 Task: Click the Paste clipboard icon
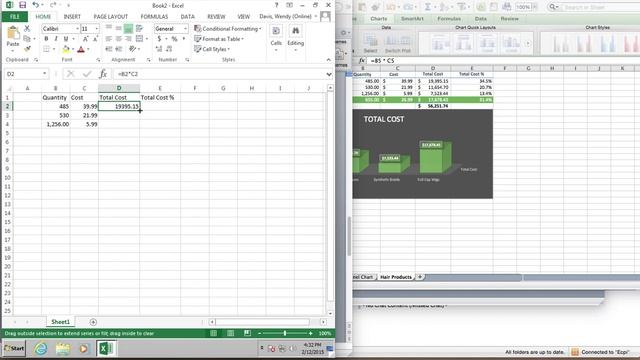[13, 33]
